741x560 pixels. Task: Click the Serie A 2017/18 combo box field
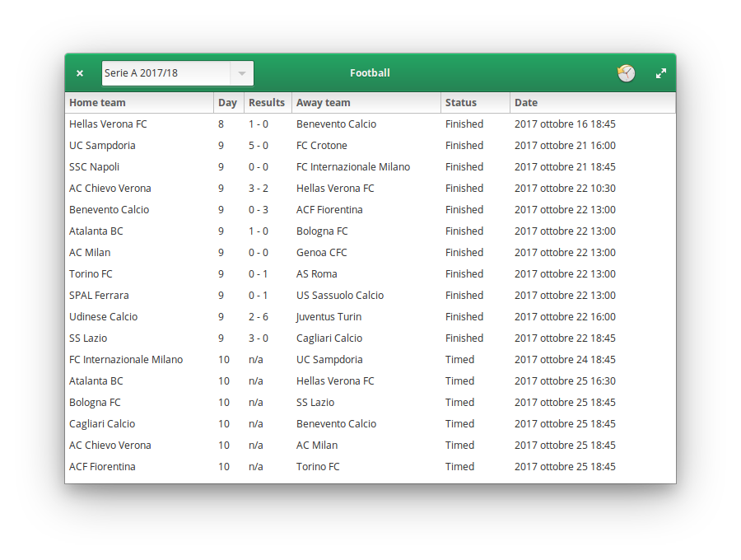pos(178,73)
